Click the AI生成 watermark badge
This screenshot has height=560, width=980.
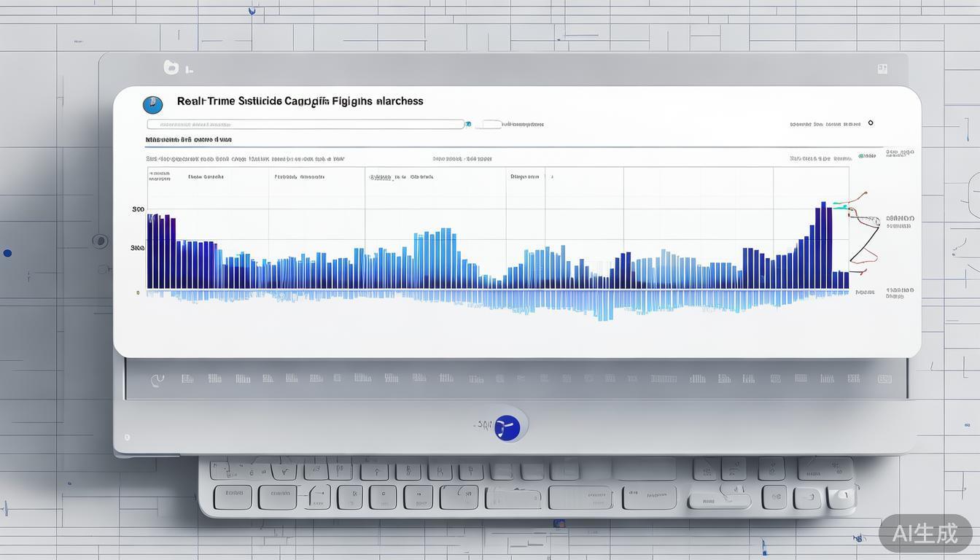pyautogui.click(x=925, y=533)
